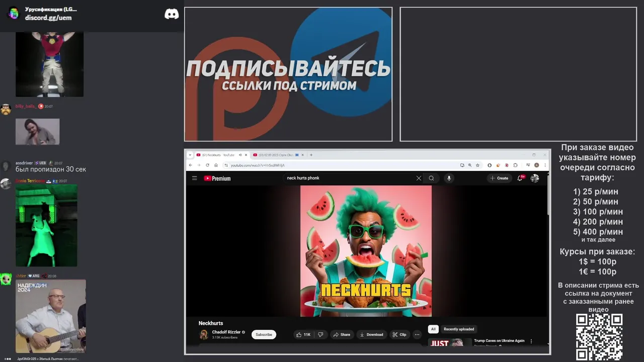Open a new browser tab
Viewport: 644px width, 362px height.
click(x=311, y=155)
